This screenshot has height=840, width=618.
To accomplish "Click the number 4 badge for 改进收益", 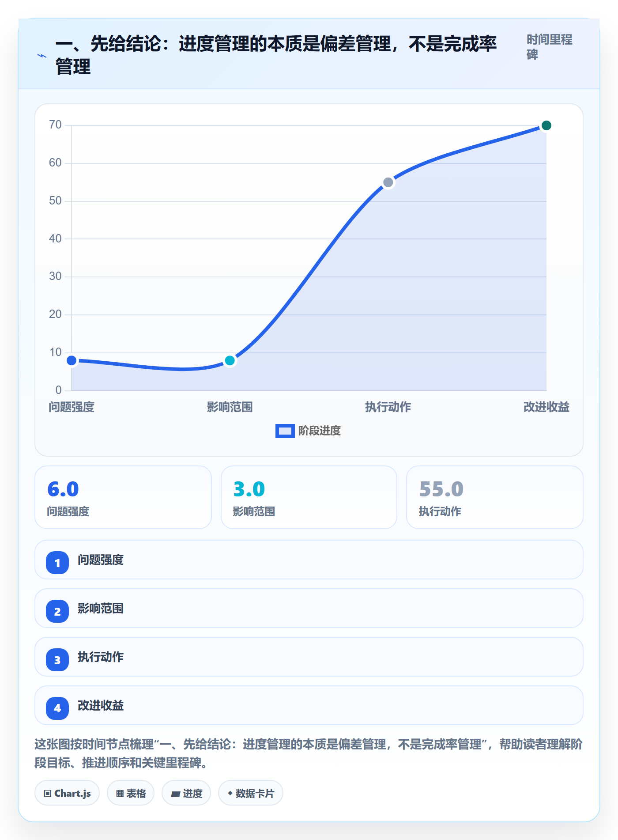I will click(57, 708).
